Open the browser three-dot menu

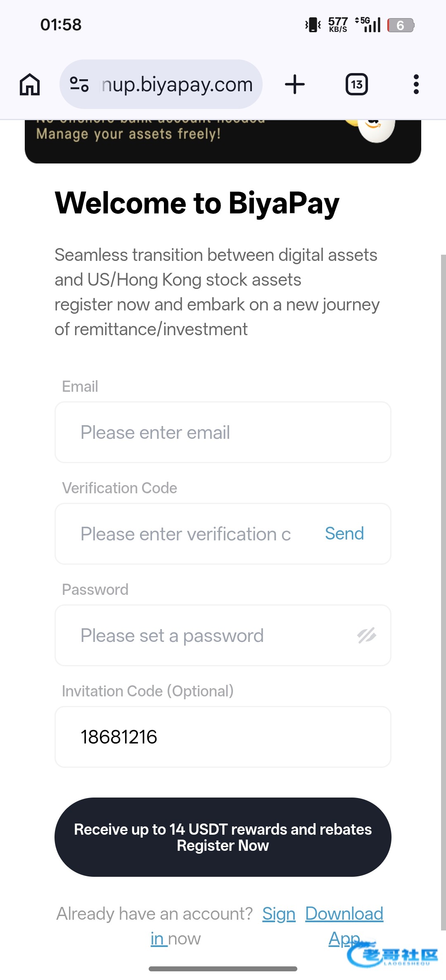coord(416,85)
